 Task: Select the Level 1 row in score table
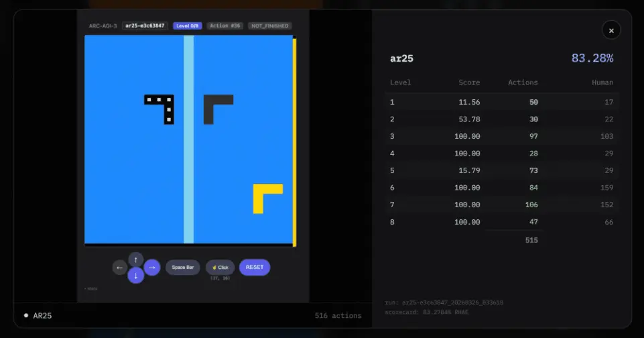tap(501, 102)
